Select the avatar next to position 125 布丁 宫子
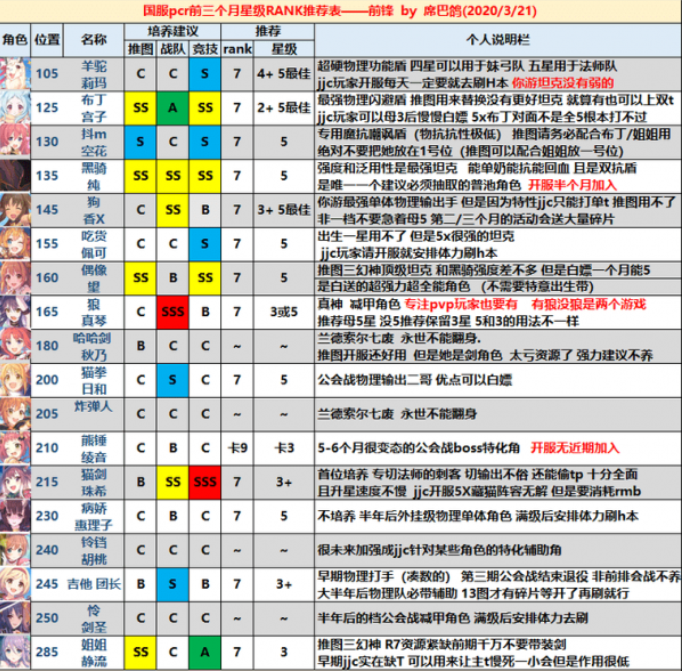 15,107
